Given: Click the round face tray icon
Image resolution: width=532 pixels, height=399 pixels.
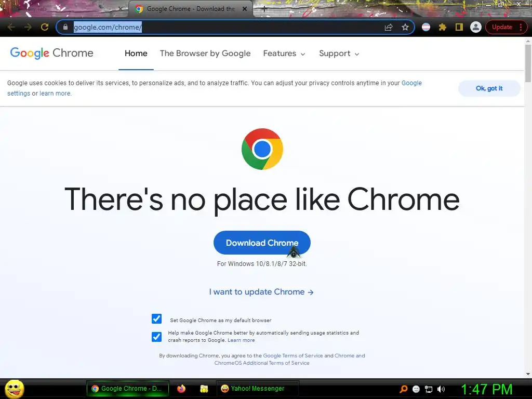Looking at the screenshot, I should point(416,389).
